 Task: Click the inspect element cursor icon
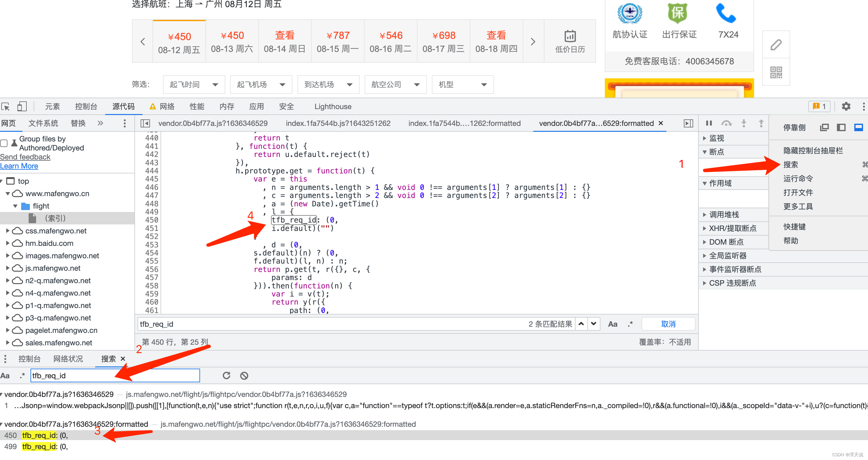click(6, 107)
